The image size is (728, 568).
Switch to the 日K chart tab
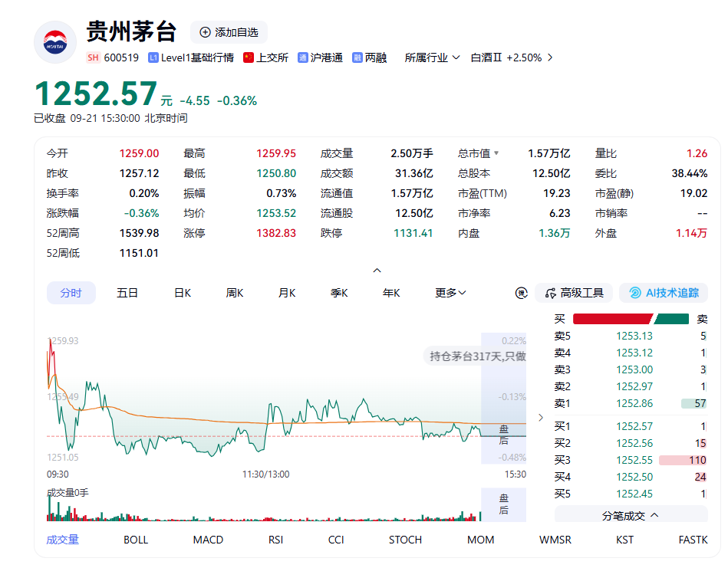[x=183, y=293]
